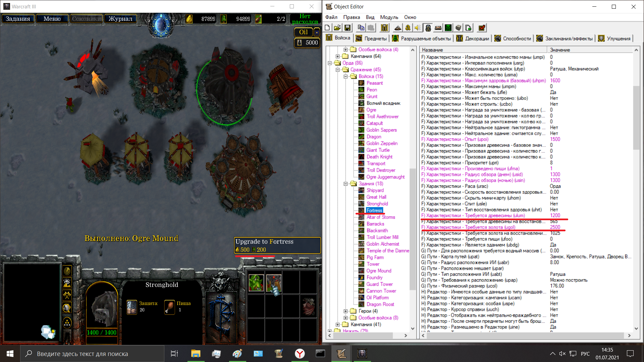Click the Союзники allies button
Image resolution: width=644 pixels, height=362 pixels.
point(86,19)
